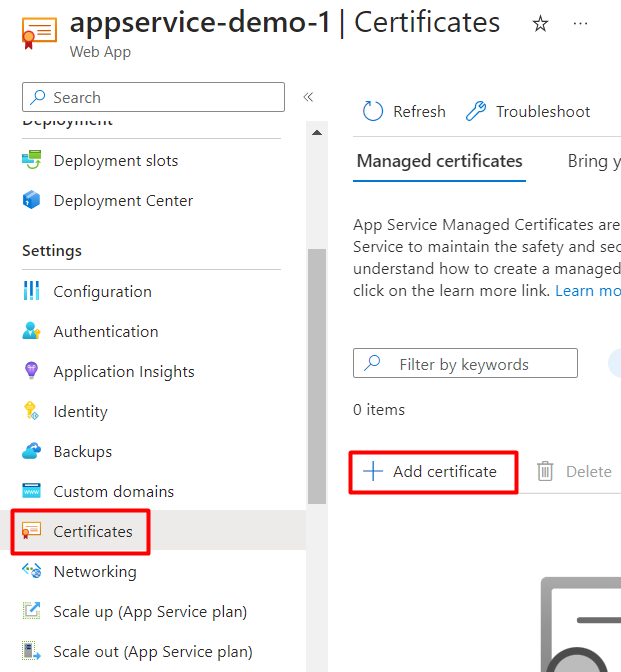Open the more options ellipsis menu
This screenshot has width=621, height=672.
pyautogui.click(x=580, y=24)
